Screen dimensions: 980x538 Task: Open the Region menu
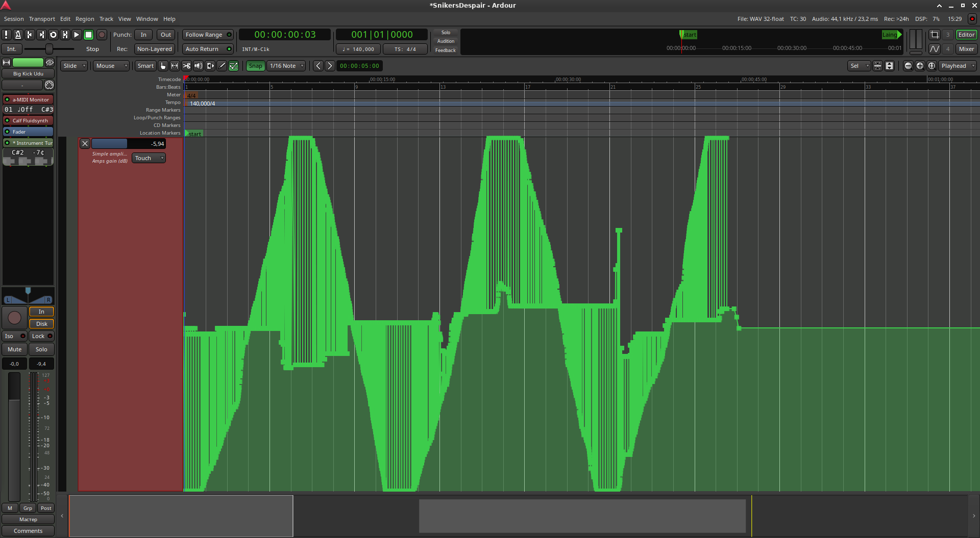[x=85, y=19]
